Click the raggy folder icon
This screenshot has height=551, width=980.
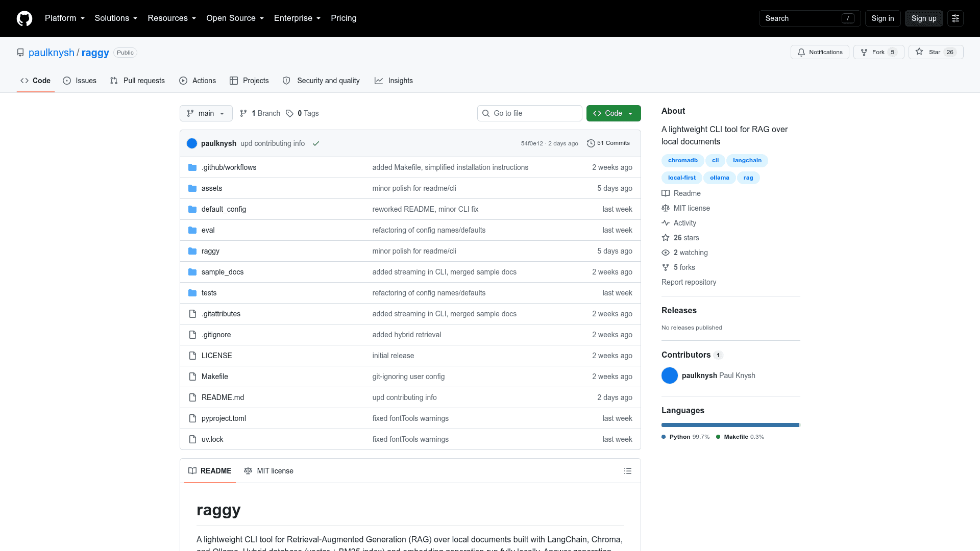pyautogui.click(x=192, y=251)
